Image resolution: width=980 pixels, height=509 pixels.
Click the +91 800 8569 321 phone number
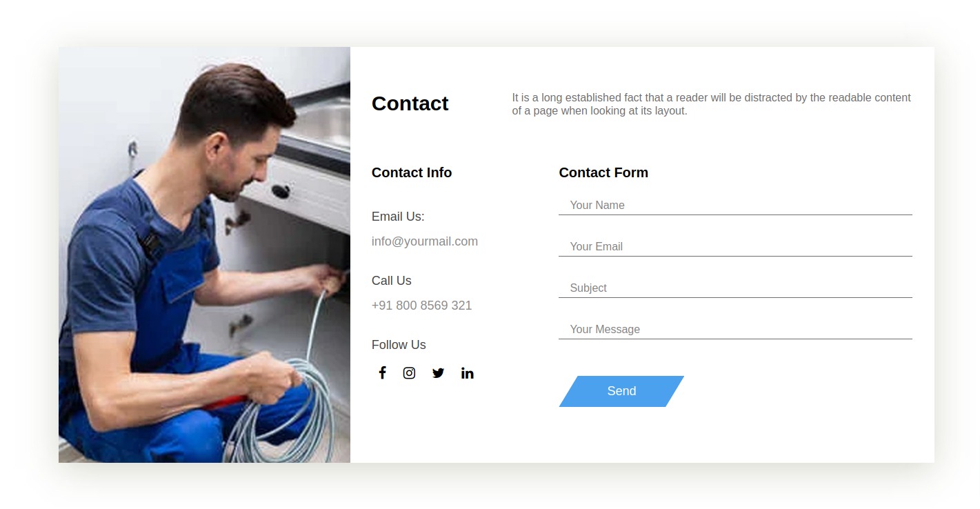[x=422, y=306]
